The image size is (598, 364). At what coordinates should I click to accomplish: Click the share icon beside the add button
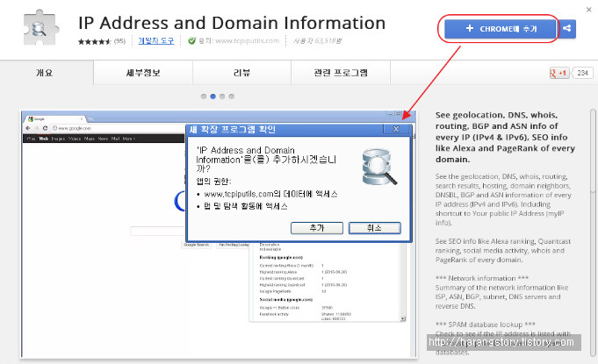pos(566,29)
